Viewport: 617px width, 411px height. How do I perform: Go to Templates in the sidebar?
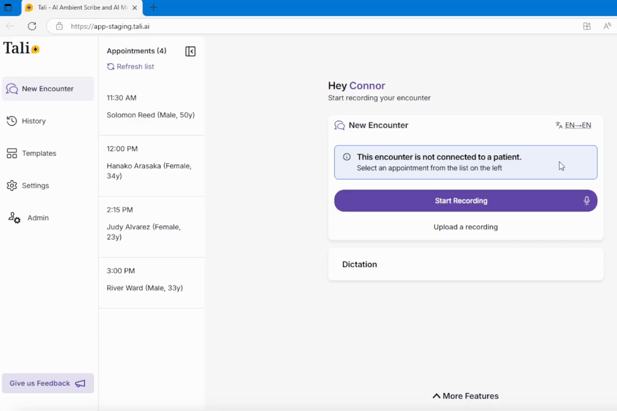(x=38, y=153)
